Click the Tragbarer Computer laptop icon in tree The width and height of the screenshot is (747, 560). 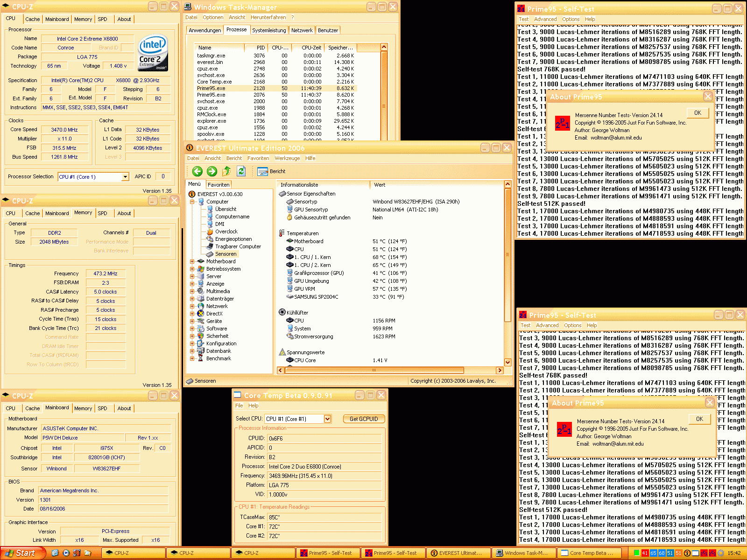(x=210, y=246)
